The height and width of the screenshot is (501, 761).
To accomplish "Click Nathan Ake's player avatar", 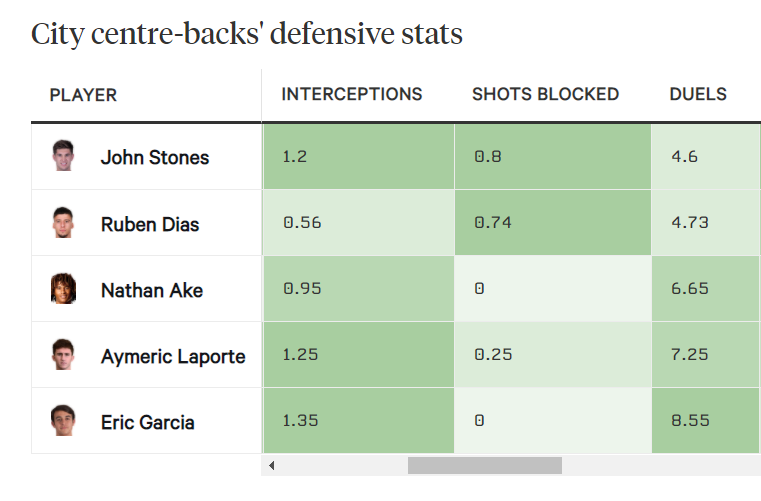I will point(63,289).
